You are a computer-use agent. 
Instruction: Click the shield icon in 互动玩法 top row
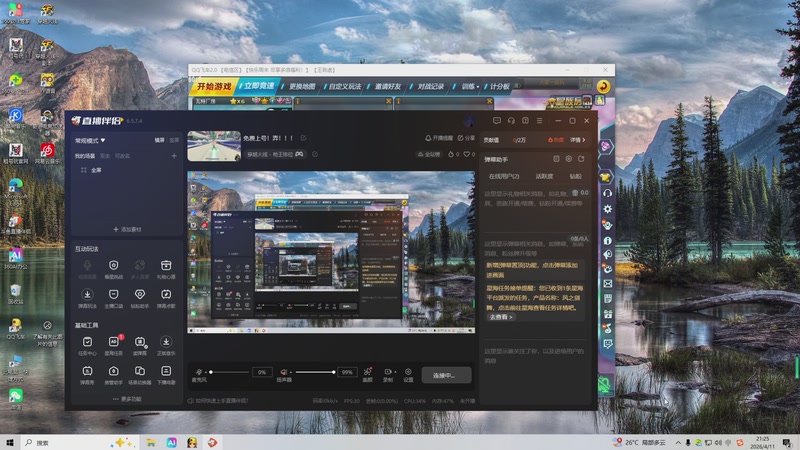(114, 265)
